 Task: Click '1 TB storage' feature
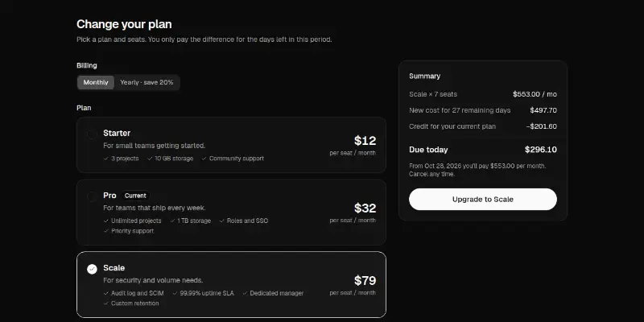[x=190, y=221]
